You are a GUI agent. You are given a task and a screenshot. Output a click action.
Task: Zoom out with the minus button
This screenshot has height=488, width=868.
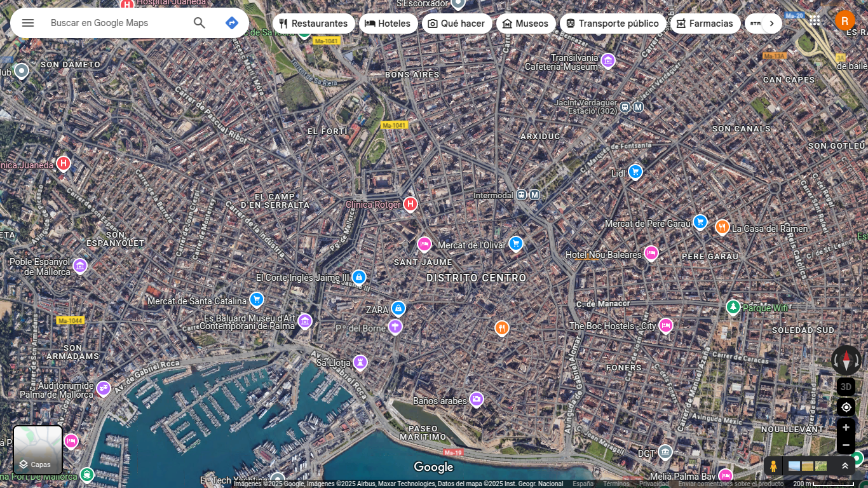(x=846, y=445)
